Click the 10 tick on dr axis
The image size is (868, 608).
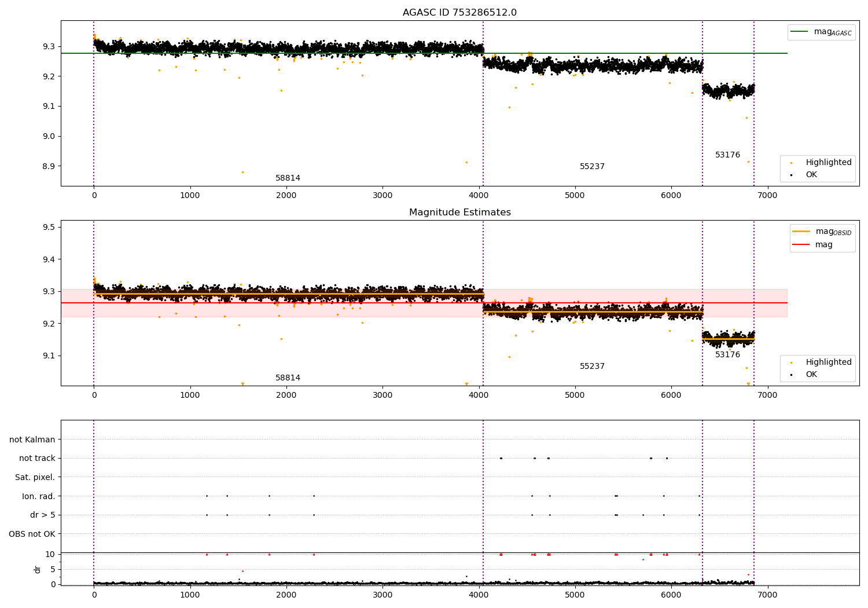pyautogui.click(x=50, y=554)
